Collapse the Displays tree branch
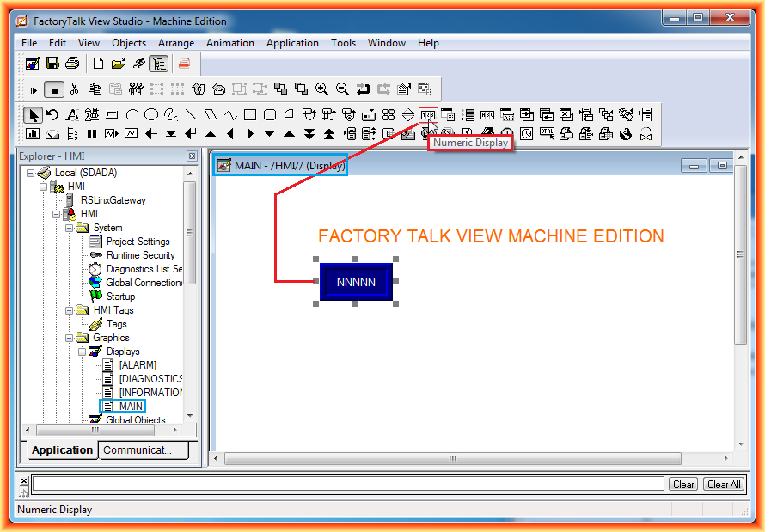765x532 pixels. tap(83, 352)
